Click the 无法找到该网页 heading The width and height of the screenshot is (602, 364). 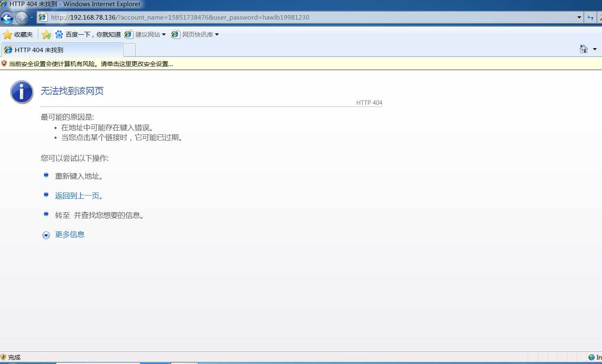72,91
